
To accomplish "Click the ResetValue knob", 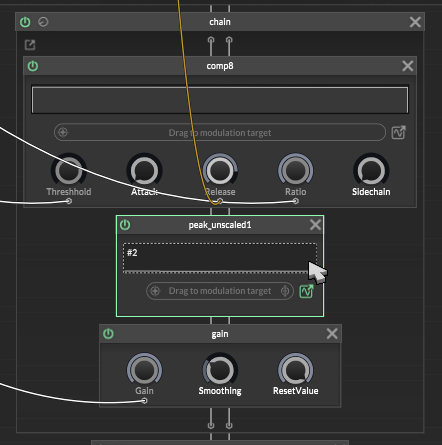I will click(x=296, y=370).
